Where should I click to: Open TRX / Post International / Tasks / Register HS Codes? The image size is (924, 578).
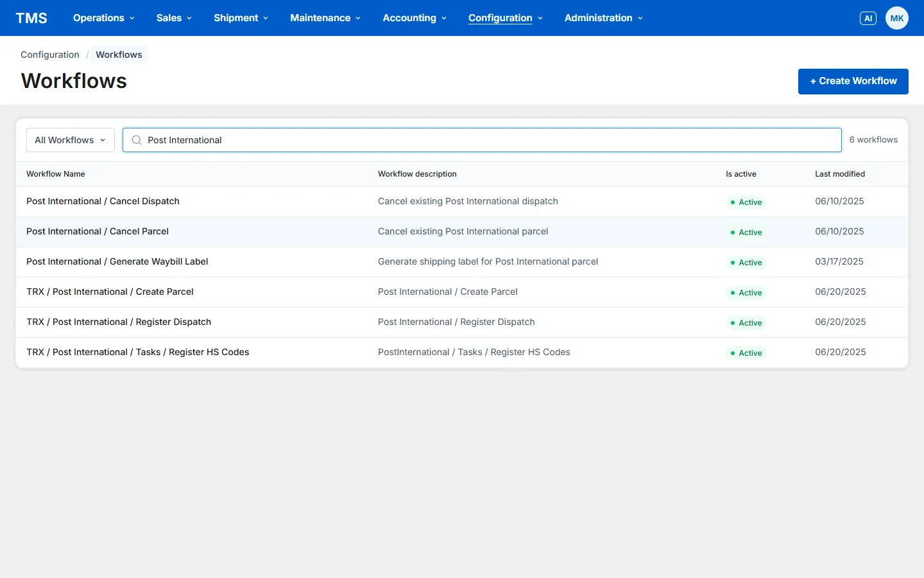[138, 353]
